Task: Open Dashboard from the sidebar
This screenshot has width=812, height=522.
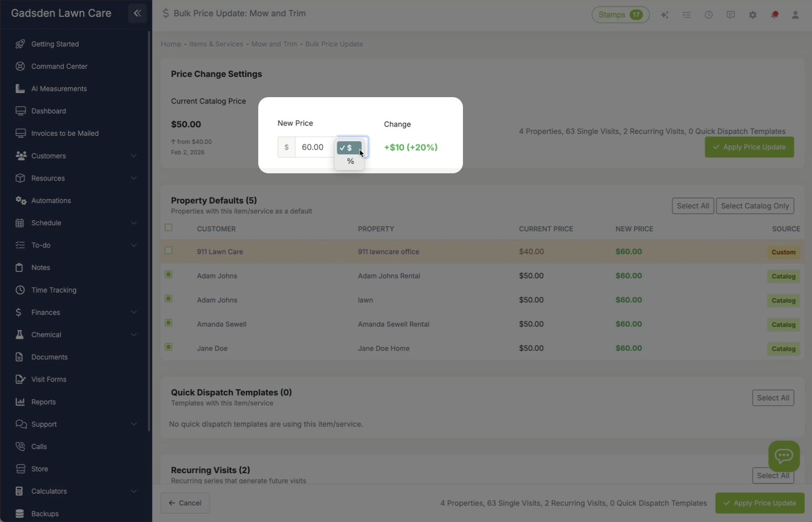Action: [48, 111]
